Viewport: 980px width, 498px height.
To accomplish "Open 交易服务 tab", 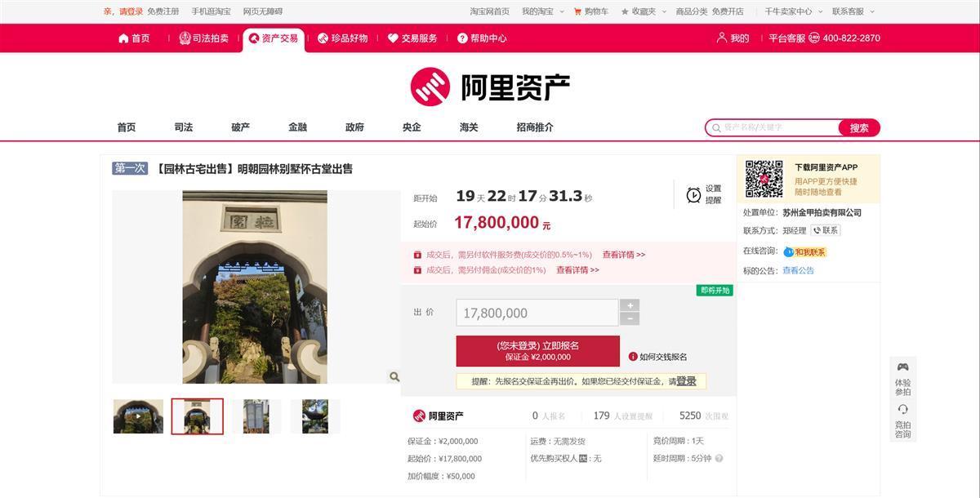I will point(412,38).
